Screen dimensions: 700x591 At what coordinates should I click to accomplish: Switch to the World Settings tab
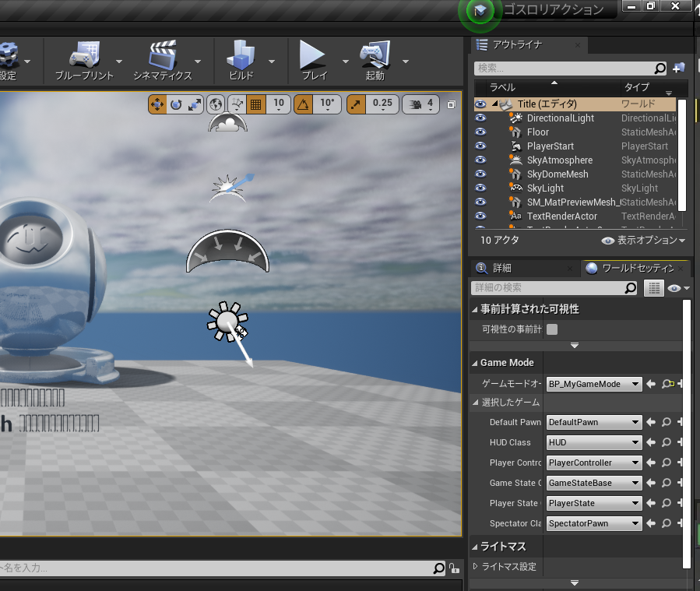pyautogui.click(x=638, y=269)
